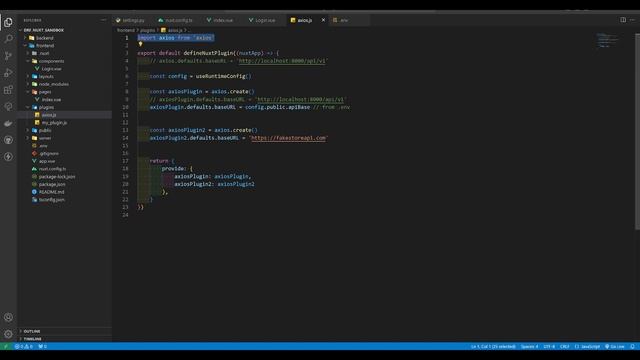This screenshot has height=360, width=640.
Task: Open package-lock.json in the file tree
Action: (x=57, y=177)
